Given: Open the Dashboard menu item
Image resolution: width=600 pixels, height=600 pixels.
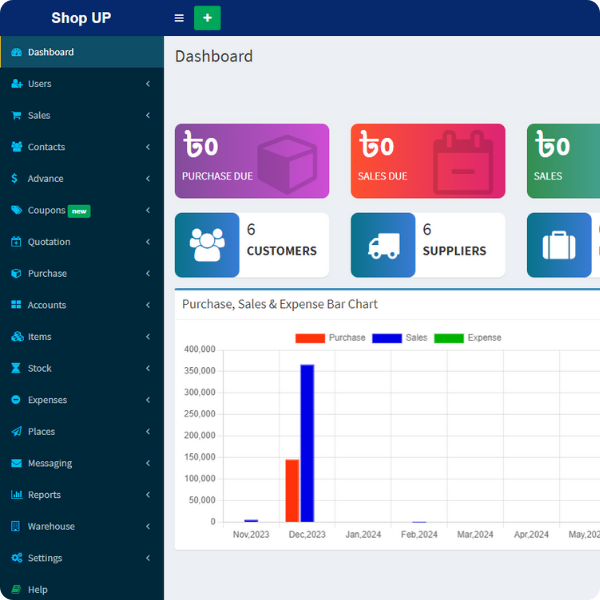Looking at the screenshot, I should tap(50, 52).
